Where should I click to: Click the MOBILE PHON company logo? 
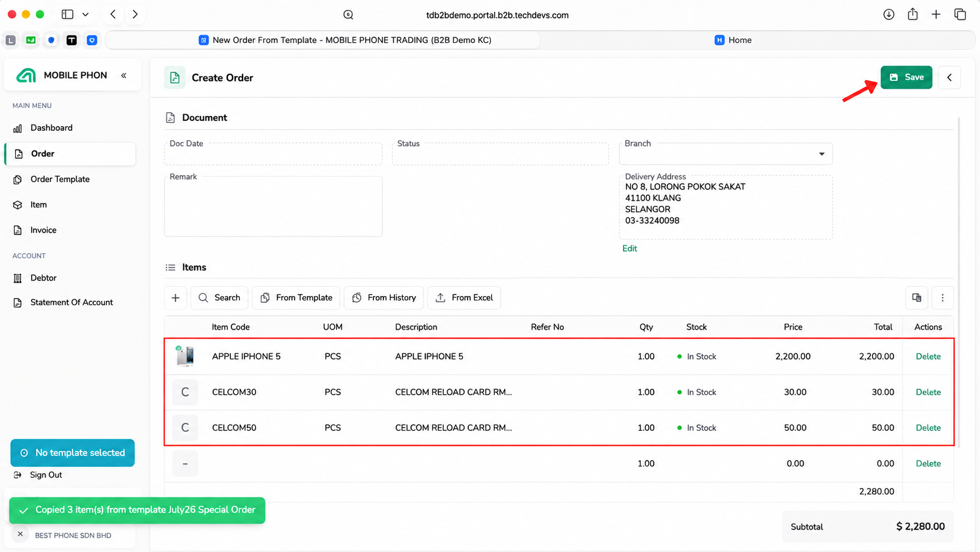[x=26, y=76]
